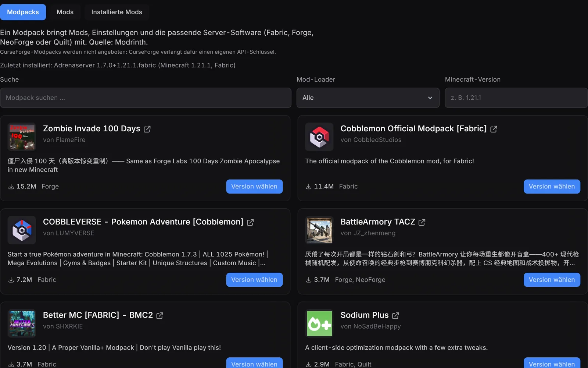Click download count icon on Cobblemon Official card
The width and height of the screenshot is (588, 368).
pyautogui.click(x=309, y=187)
